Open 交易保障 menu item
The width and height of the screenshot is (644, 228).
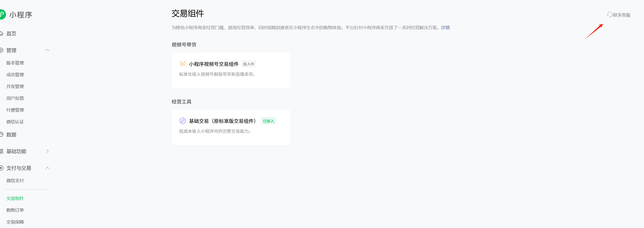(x=15, y=222)
